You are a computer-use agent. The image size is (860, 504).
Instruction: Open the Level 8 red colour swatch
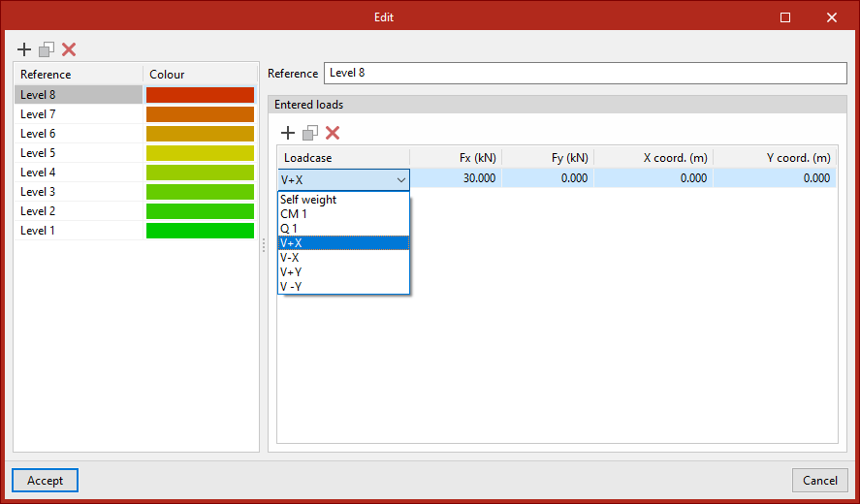click(x=200, y=95)
